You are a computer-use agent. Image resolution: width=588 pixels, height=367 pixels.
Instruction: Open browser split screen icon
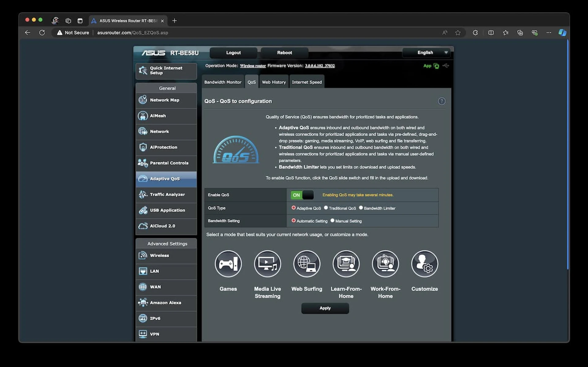tap(491, 32)
